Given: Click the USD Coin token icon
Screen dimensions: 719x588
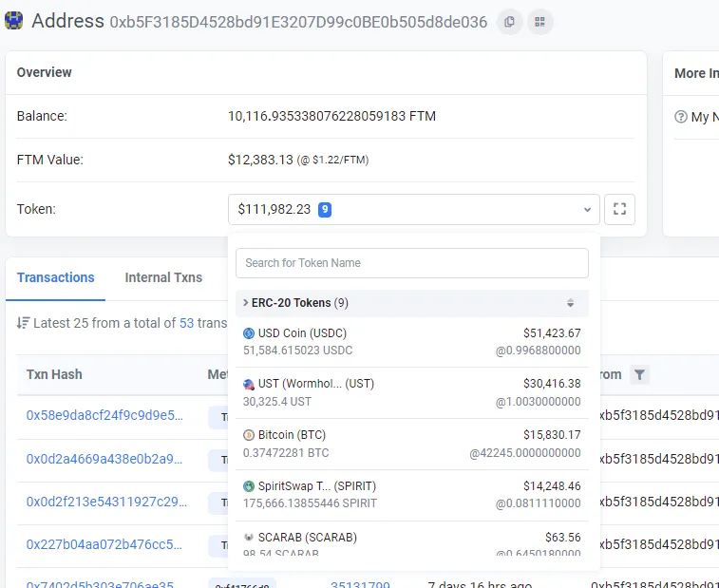Looking at the screenshot, I should tap(249, 333).
